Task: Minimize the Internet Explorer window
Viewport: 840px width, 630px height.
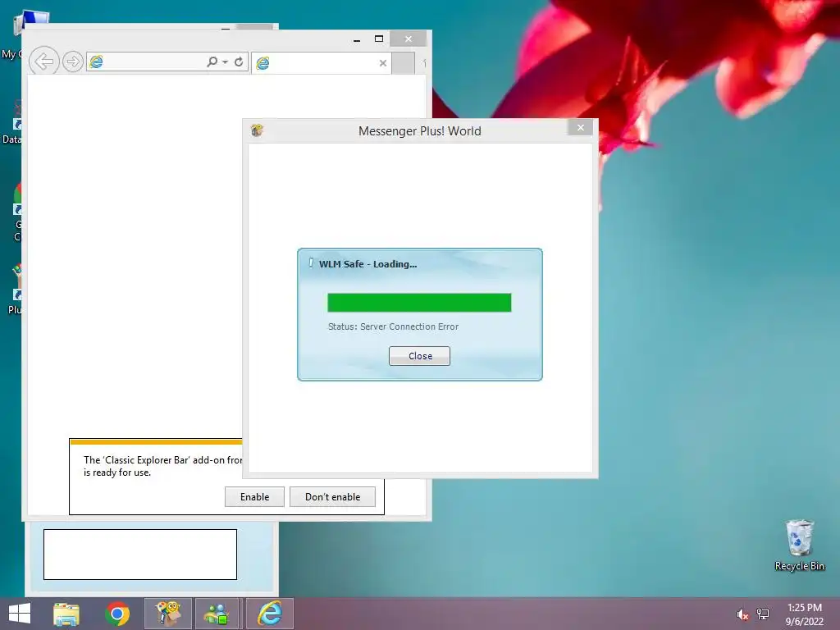Action: [x=357, y=39]
